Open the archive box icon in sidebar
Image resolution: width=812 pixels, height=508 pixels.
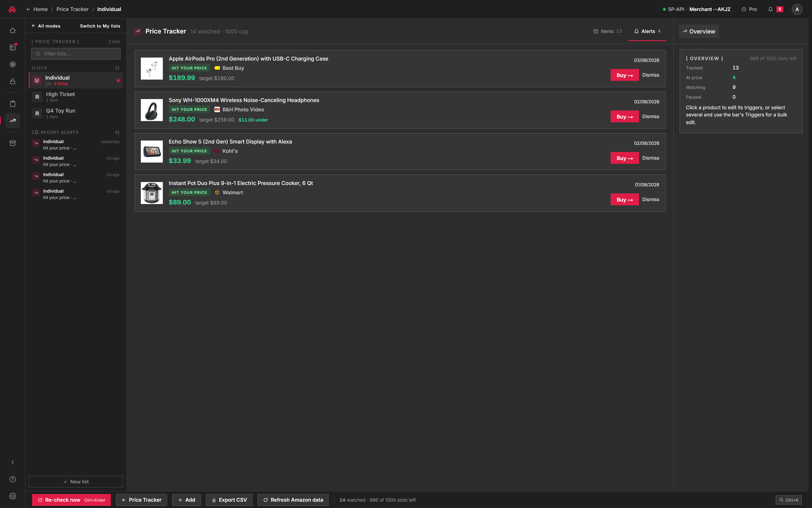tap(13, 143)
